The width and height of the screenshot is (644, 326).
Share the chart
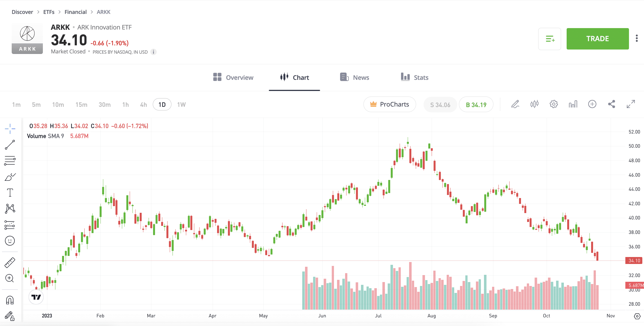click(x=611, y=104)
